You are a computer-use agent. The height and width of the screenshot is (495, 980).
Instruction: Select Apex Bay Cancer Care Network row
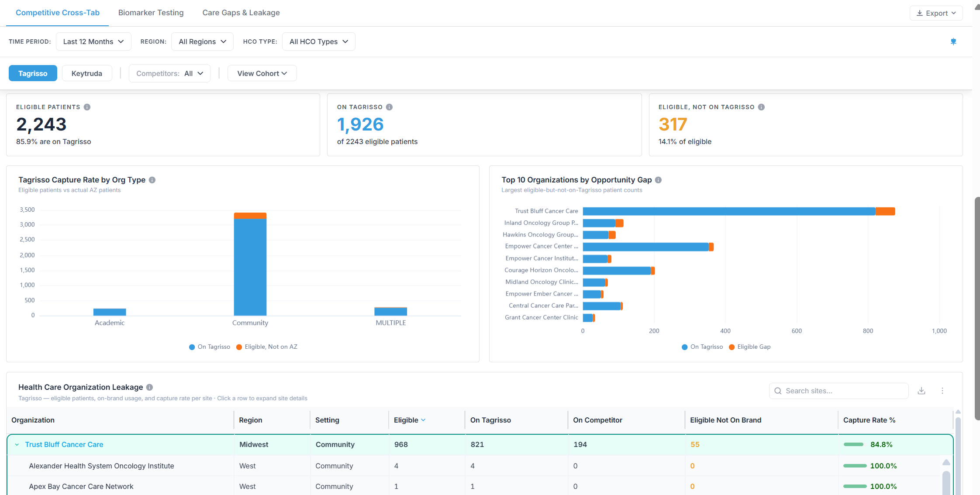[x=473, y=486]
